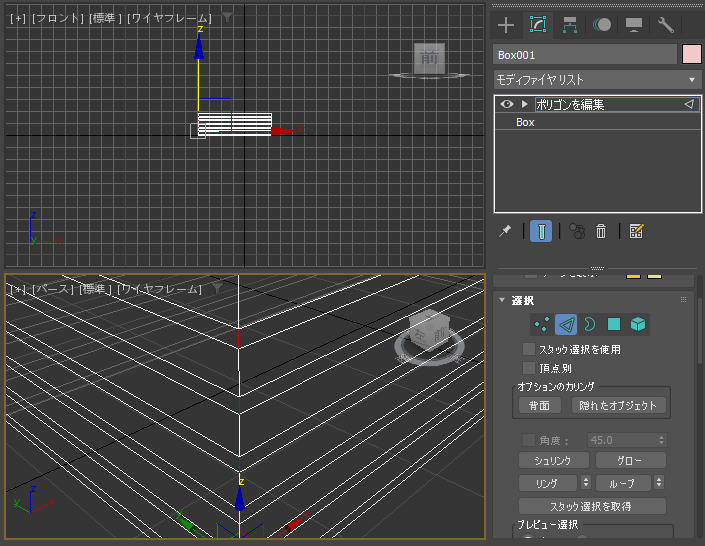Select Polygon sub-object level icon
705x546 pixels.
tap(614, 324)
